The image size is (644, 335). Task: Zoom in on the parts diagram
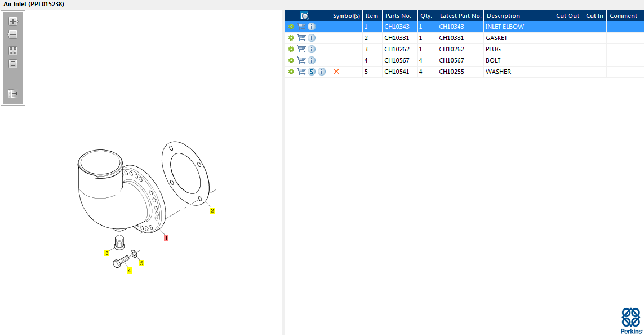point(13,21)
